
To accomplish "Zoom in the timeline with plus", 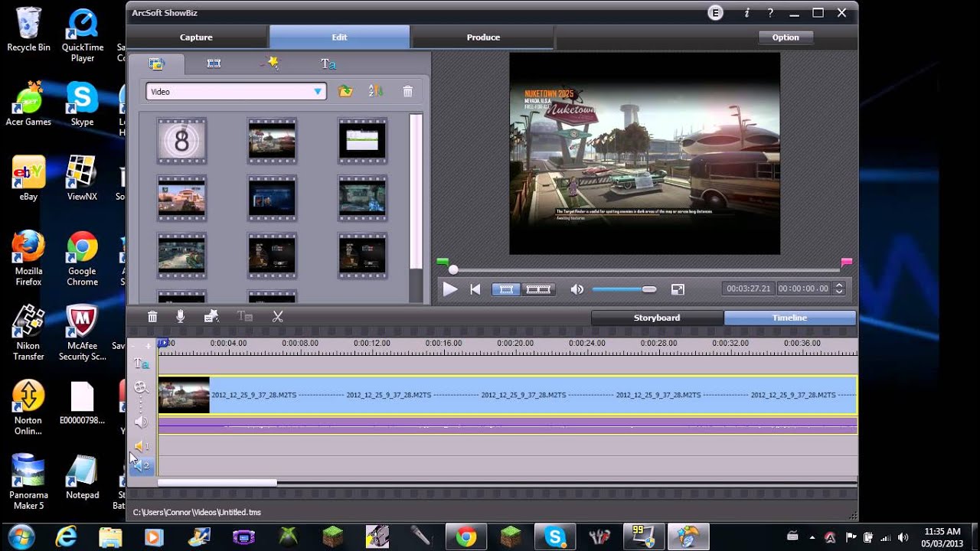I will coord(149,346).
